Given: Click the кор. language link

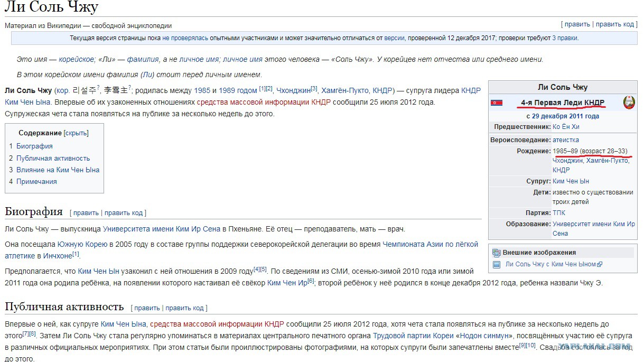Looking at the screenshot, I should [63, 90].
